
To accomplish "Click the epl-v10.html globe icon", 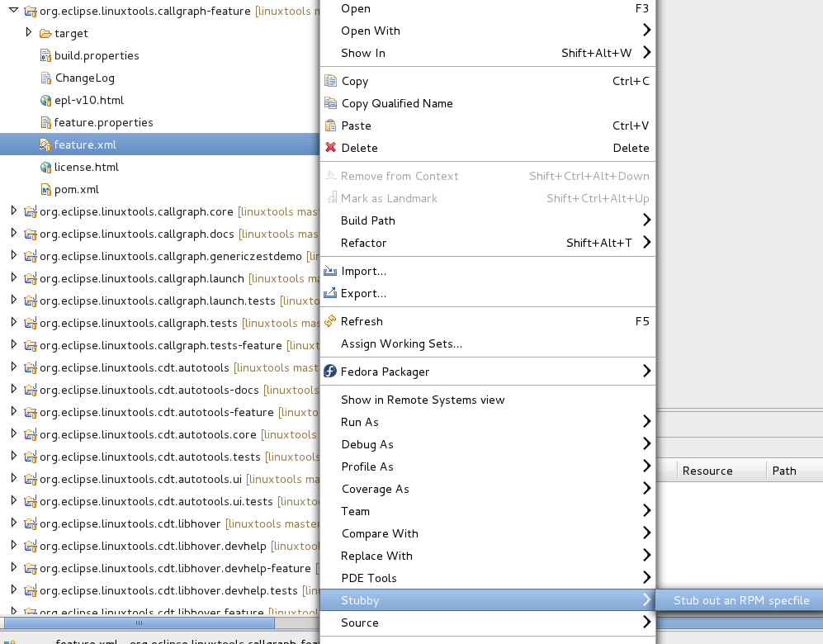I will (45, 100).
